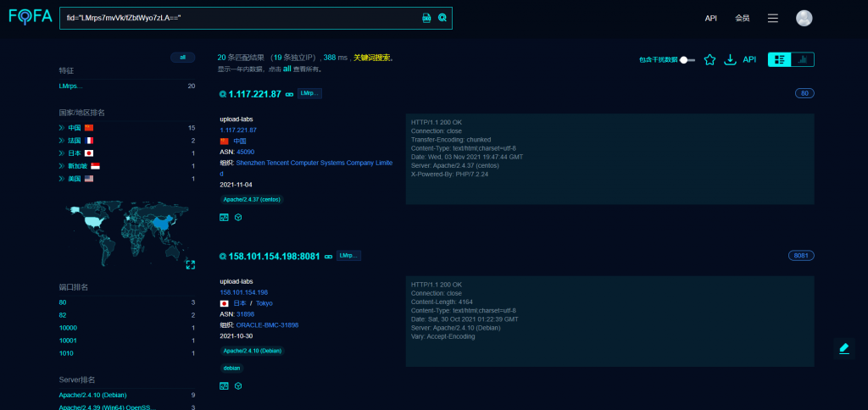868x410 pixels.
Task: Switch to list view layout icon
Action: pyautogui.click(x=780, y=60)
